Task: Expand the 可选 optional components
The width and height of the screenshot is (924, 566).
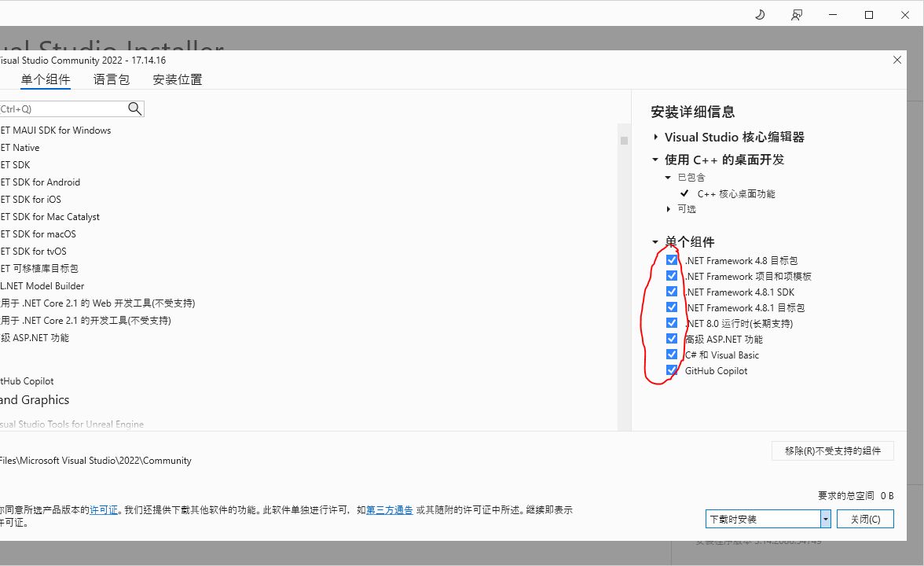Action: pyautogui.click(x=669, y=209)
